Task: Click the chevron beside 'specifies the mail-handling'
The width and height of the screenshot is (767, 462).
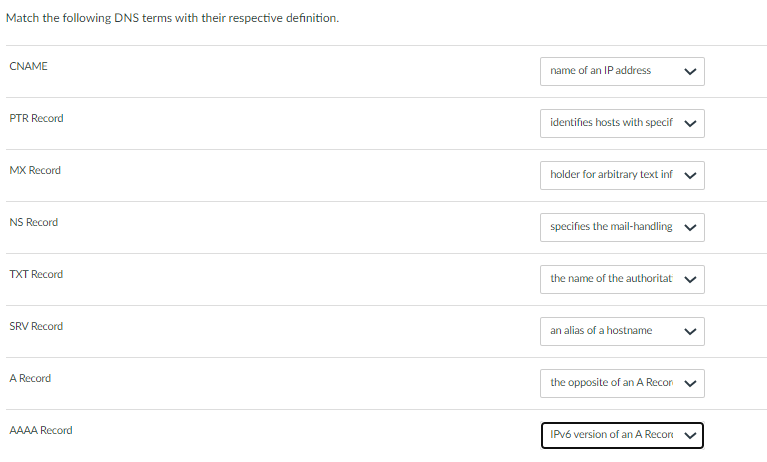Action: 689,228
